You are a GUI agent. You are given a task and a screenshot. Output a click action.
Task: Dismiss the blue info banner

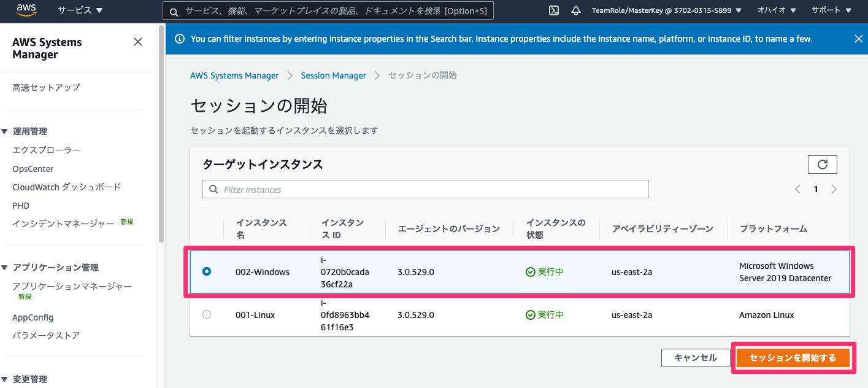coord(858,39)
